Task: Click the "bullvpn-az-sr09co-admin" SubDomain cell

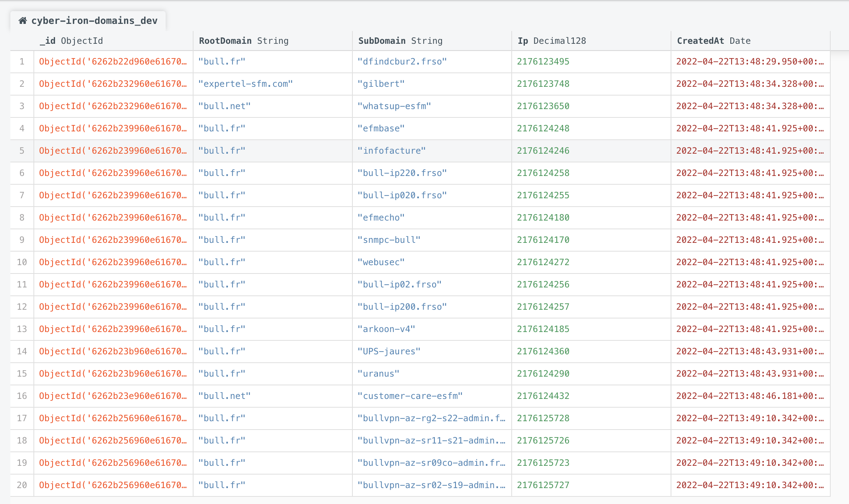Action: [x=431, y=463]
